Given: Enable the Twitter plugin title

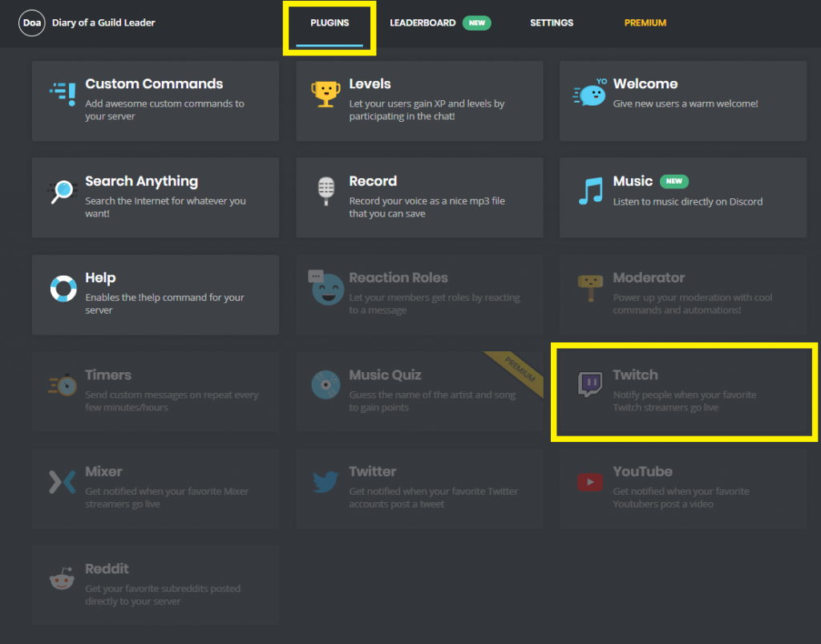Looking at the screenshot, I should (x=372, y=472).
